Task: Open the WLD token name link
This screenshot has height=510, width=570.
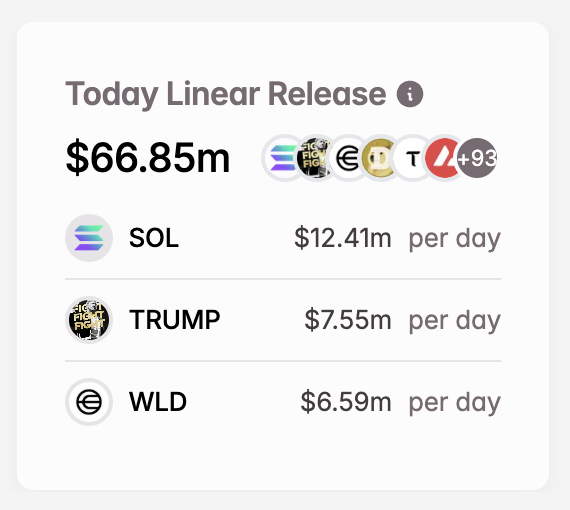Action: pos(158,402)
